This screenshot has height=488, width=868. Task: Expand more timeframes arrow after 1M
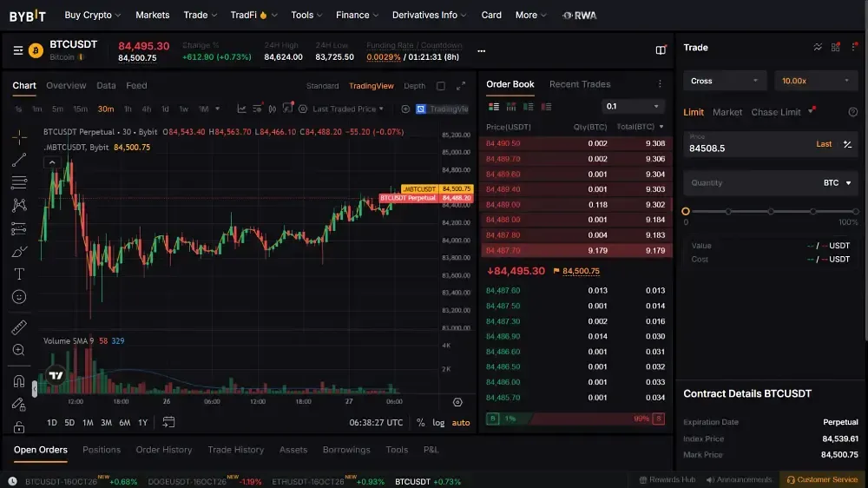pos(218,109)
